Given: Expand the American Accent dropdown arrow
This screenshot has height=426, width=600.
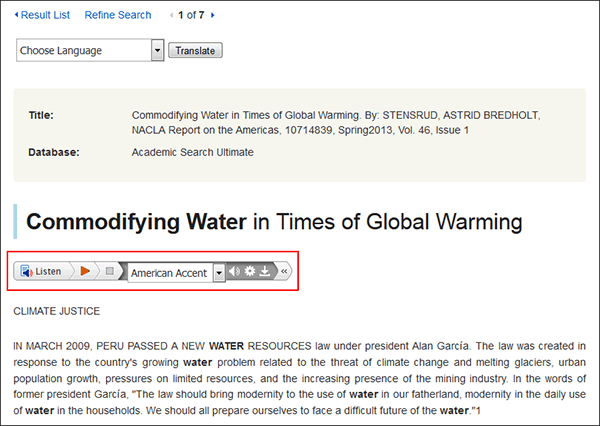Looking at the screenshot, I should coord(219,273).
